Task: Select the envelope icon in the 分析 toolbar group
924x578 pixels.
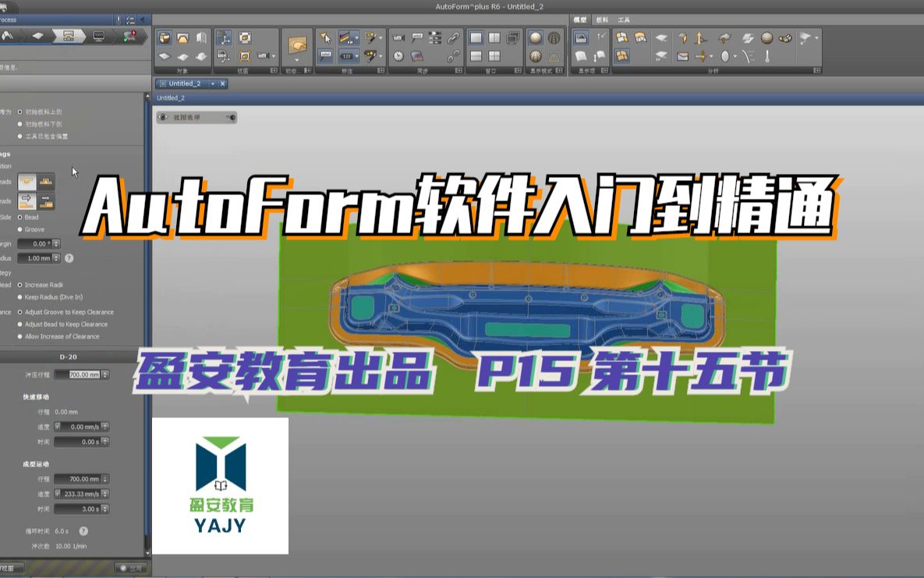Action: [681, 56]
